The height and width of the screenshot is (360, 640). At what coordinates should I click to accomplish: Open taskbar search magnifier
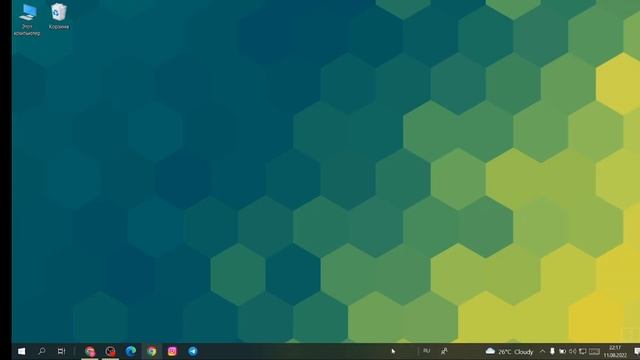tap(41, 351)
